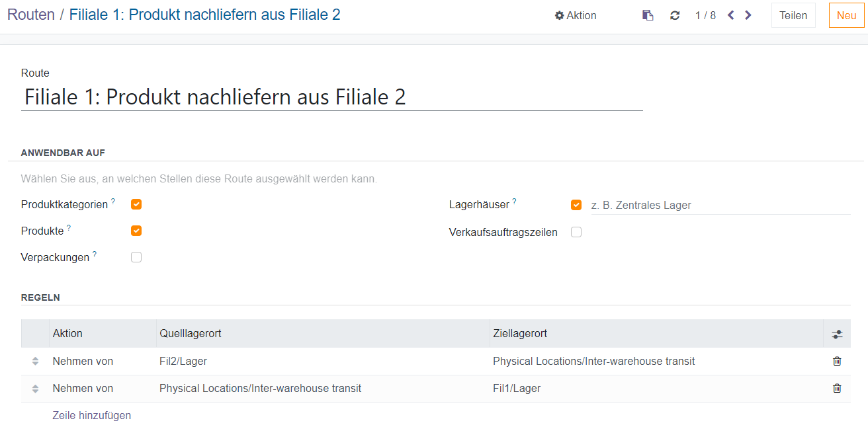Create a new route with Neu
Viewport: 868px width, 427px height.
tap(846, 15)
